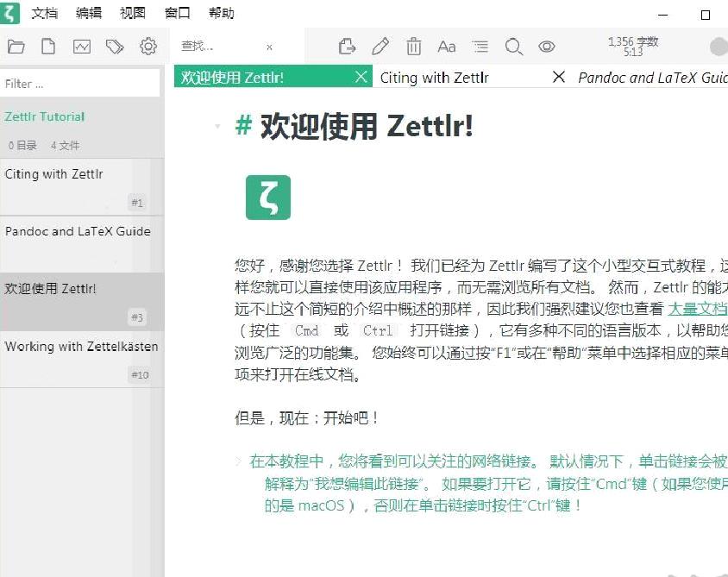Close the 欢迎使用 Zettlr! tab

(x=361, y=77)
